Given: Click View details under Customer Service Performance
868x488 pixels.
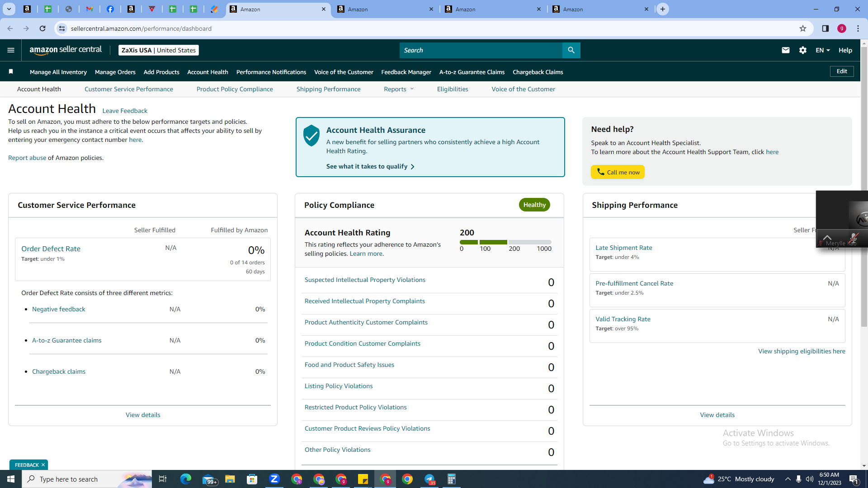Looking at the screenshot, I should tap(143, 415).
